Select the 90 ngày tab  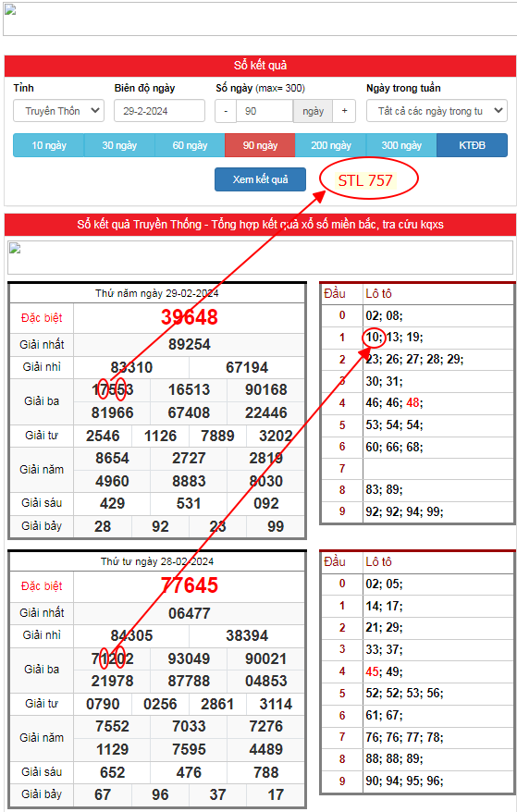(x=260, y=145)
